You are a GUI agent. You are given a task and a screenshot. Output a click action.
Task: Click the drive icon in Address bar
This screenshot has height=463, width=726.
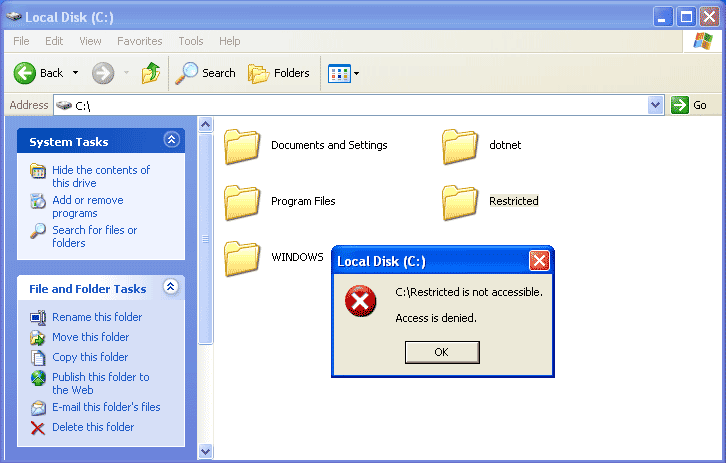click(64, 105)
